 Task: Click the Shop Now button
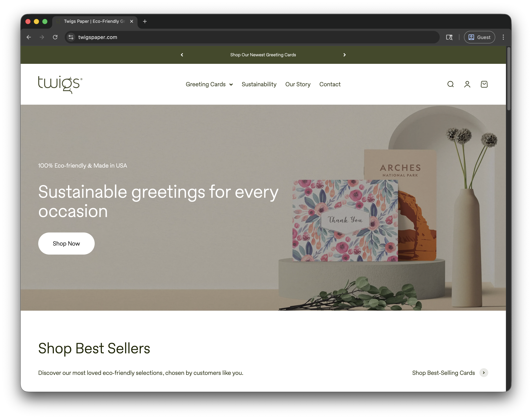(66, 244)
